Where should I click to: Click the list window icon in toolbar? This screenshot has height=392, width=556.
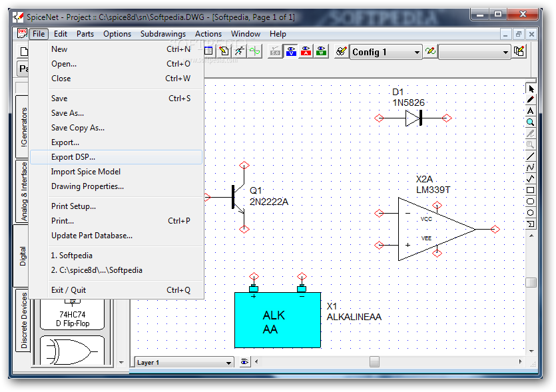208,51
